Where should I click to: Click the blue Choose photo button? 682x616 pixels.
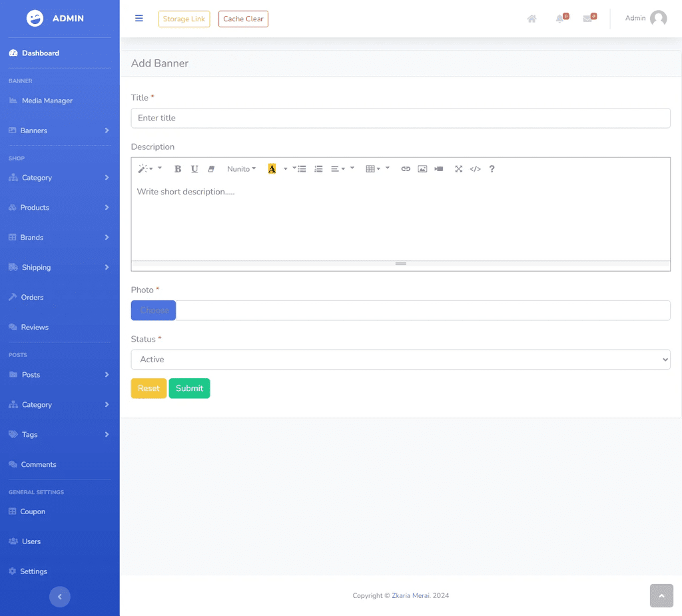154,310
